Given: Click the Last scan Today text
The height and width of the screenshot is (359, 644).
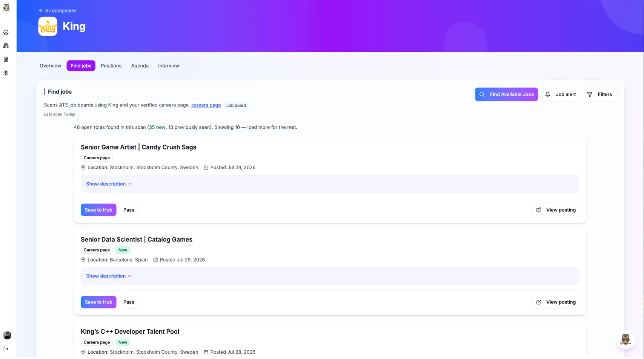Looking at the screenshot, I should click(x=60, y=114).
